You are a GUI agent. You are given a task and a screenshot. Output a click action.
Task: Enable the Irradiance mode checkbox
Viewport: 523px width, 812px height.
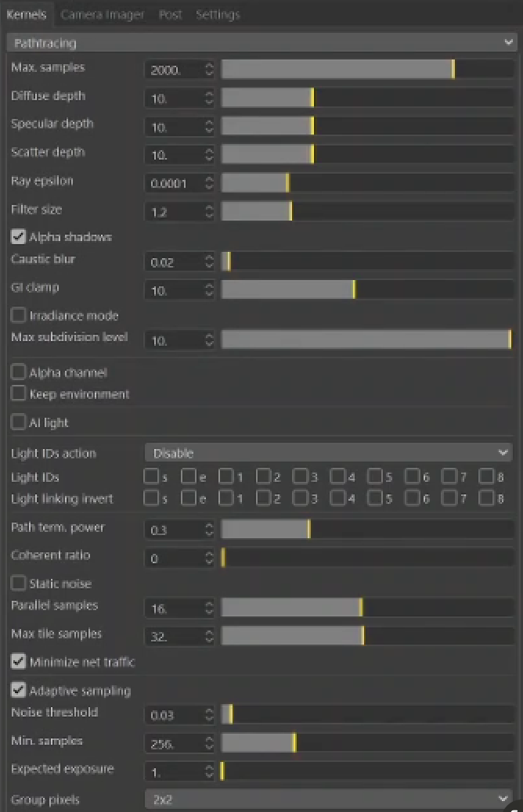point(19,315)
